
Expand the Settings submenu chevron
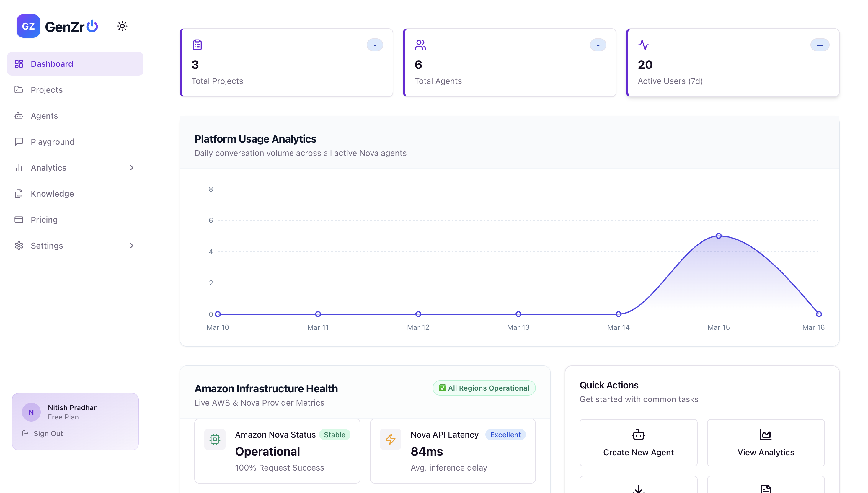pos(131,246)
